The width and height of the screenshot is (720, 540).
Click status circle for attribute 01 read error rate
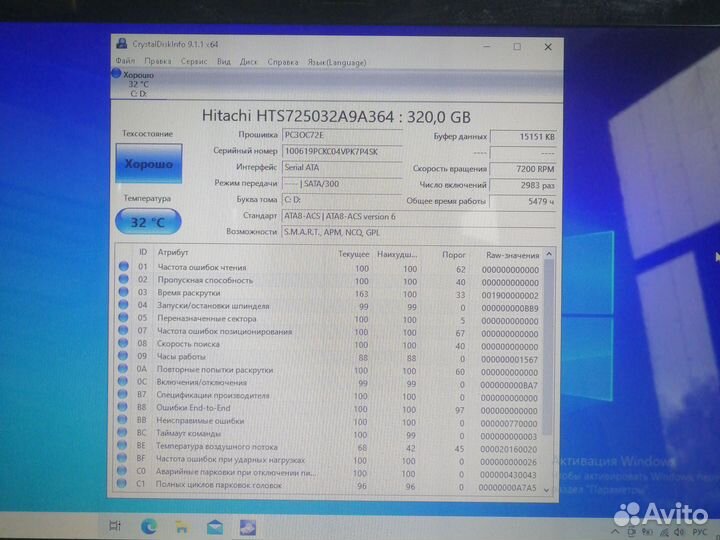point(124,268)
